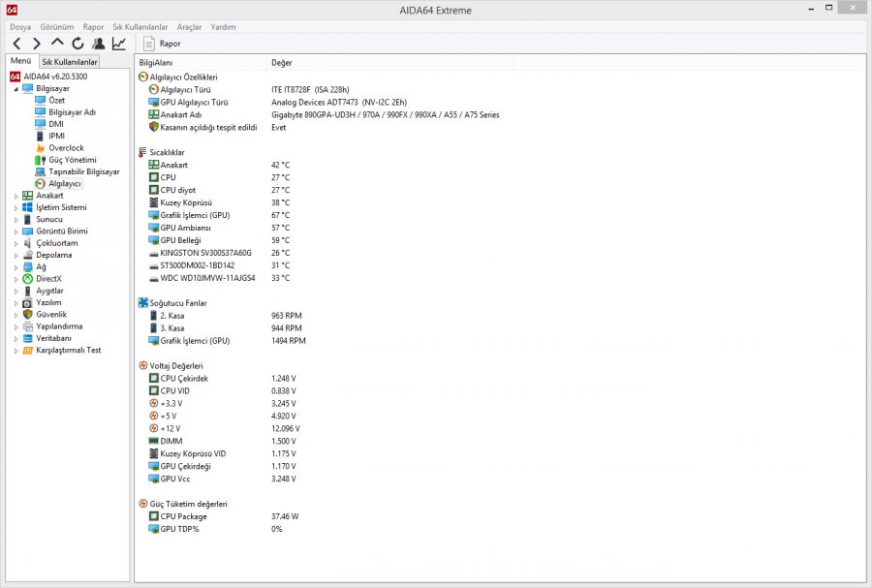The width and height of the screenshot is (872, 588).
Task: Click the Ağ network icon
Action: tap(28, 266)
